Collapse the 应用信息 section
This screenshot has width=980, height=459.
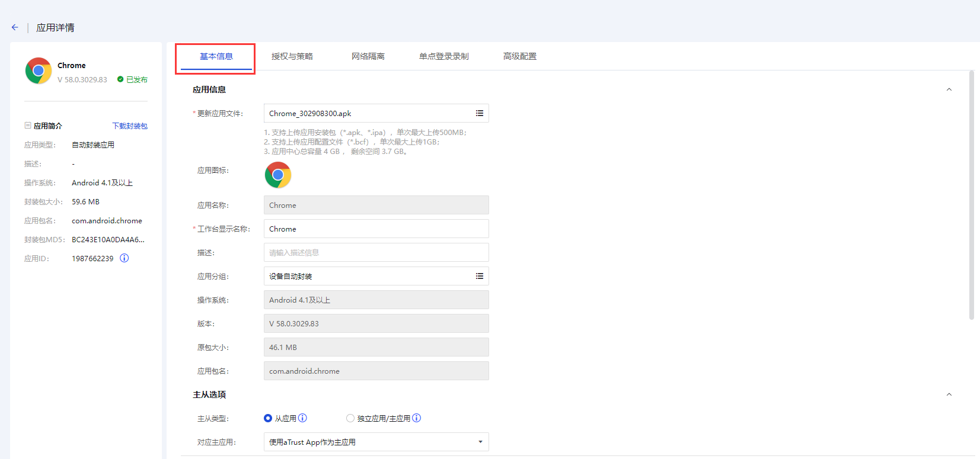click(949, 89)
